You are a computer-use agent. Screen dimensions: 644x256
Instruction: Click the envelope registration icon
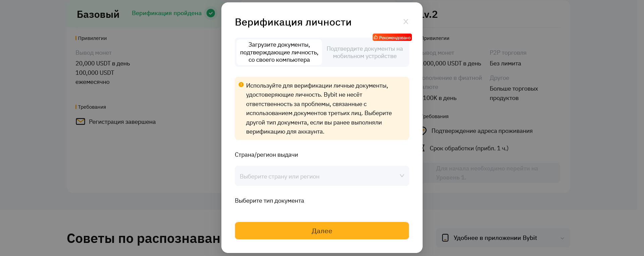80,121
